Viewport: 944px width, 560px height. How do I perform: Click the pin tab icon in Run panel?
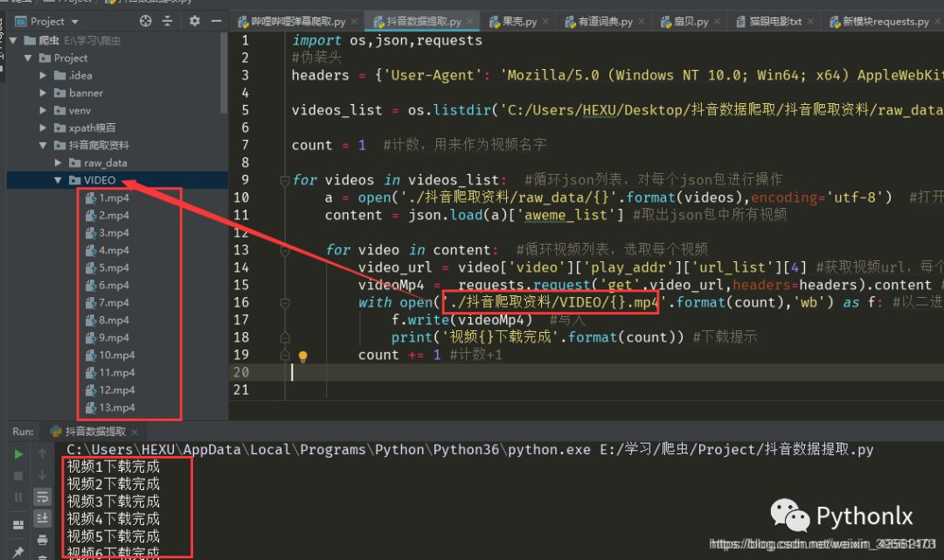pos(18,551)
